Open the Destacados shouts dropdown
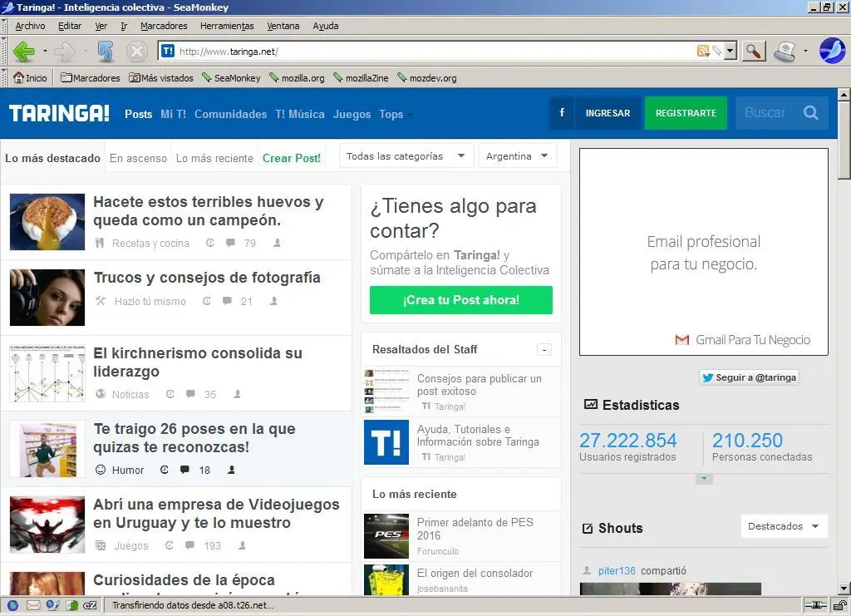851x616 pixels. 784,526
